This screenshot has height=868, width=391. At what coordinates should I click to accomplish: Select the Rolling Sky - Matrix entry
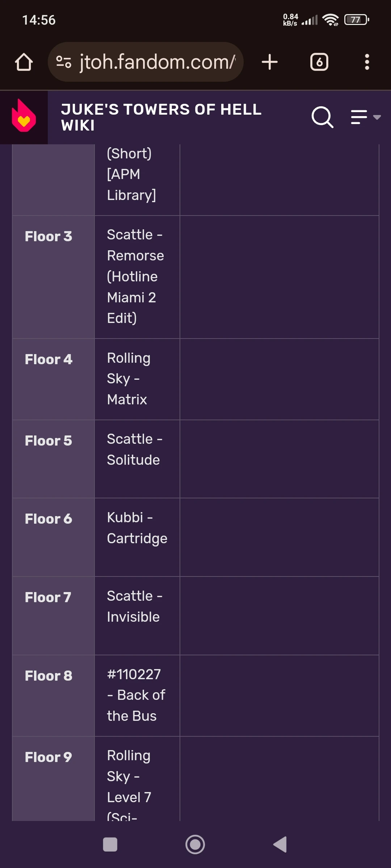pos(129,379)
